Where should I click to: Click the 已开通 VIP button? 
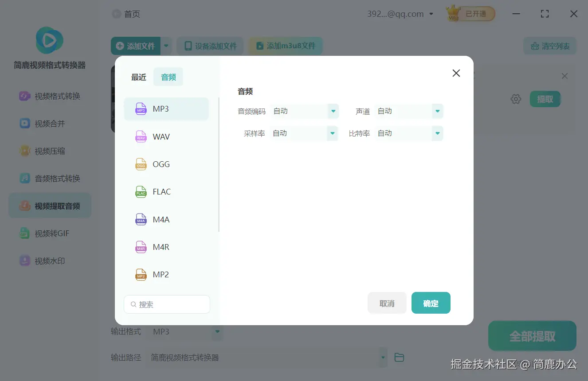click(x=470, y=14)
